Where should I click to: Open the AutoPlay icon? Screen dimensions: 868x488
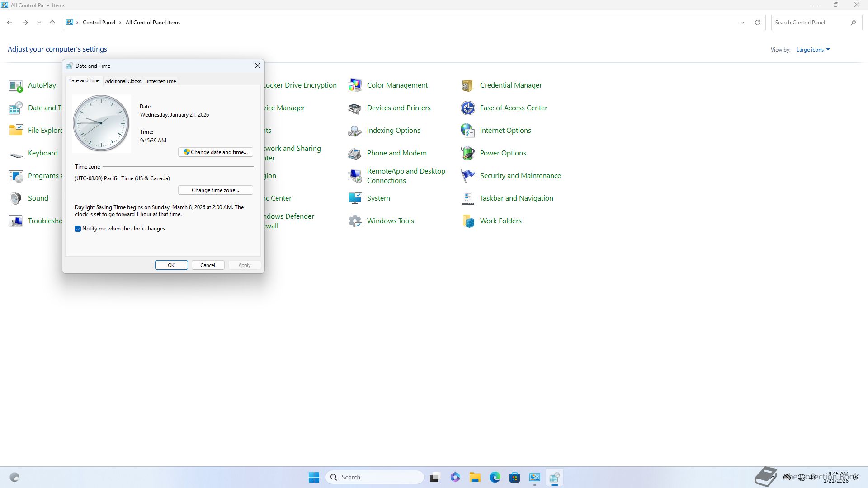point(16,85)
